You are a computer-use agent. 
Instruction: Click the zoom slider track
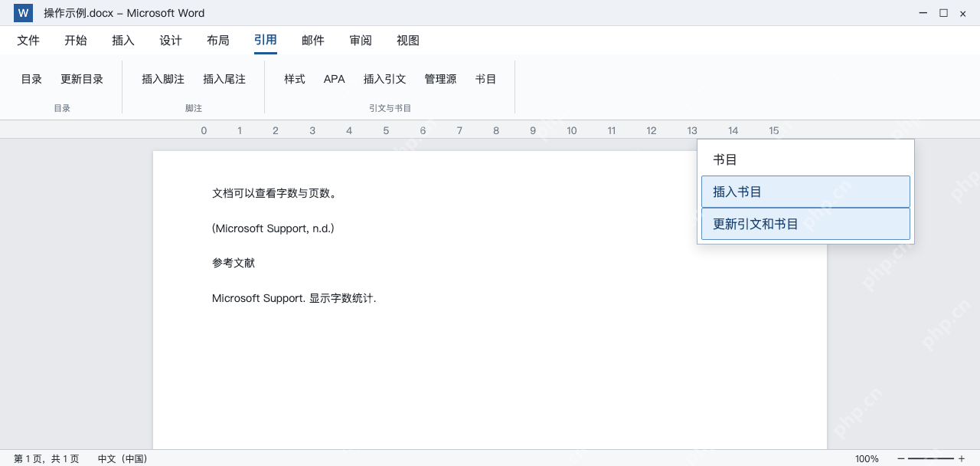point(931,458)
